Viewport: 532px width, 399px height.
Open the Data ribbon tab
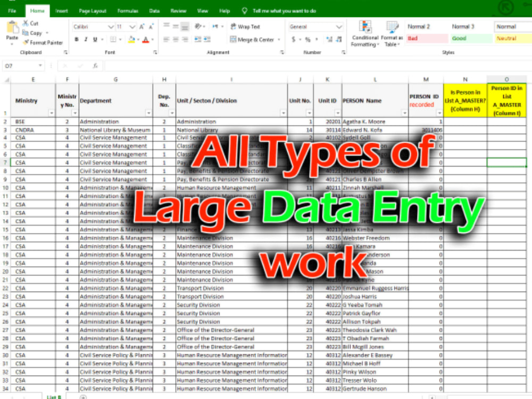click(x=155, y=10)
